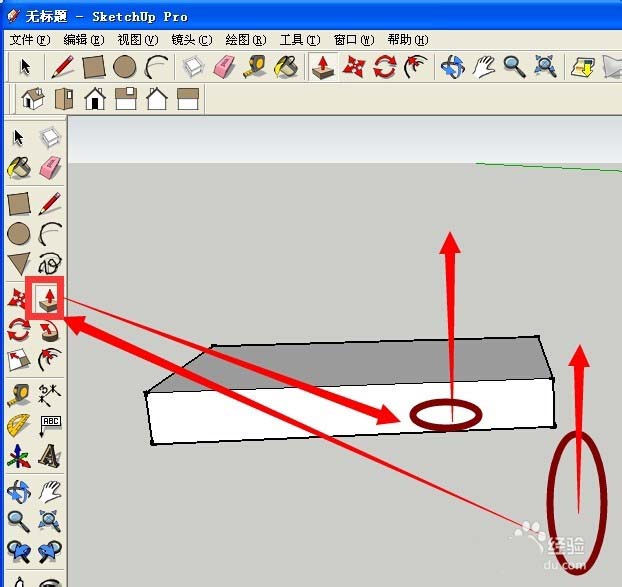Viewport: 622px width, 587px height.
Task: Select Tape Measure in left palette
Action: 19,395
